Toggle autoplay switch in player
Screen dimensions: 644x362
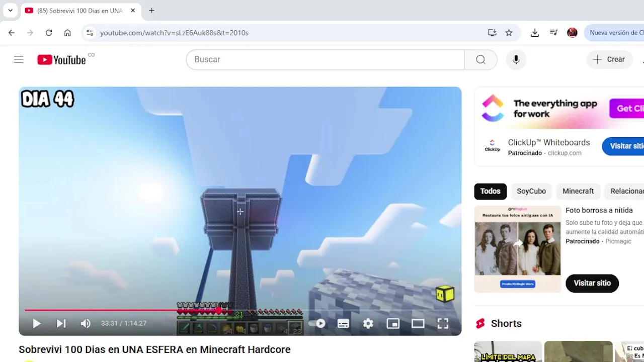[317, 323]
